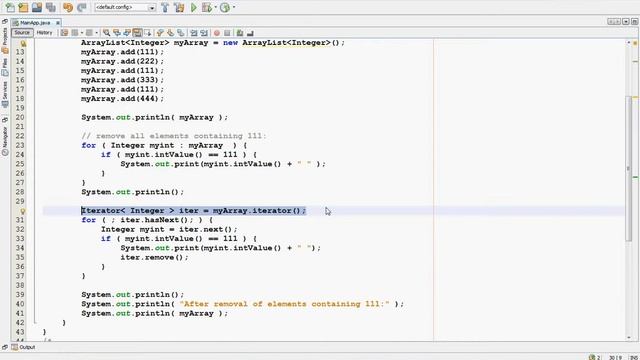This screenshot has height=360, width=640.
Task: Click the New File icon
Action: coord(9,7)
